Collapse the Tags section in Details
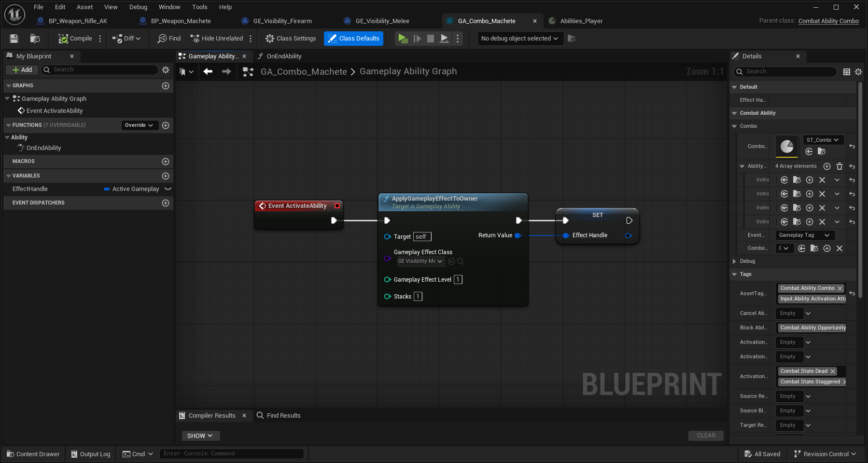This screenshot has width=868, height=463. tap(734, 274)
